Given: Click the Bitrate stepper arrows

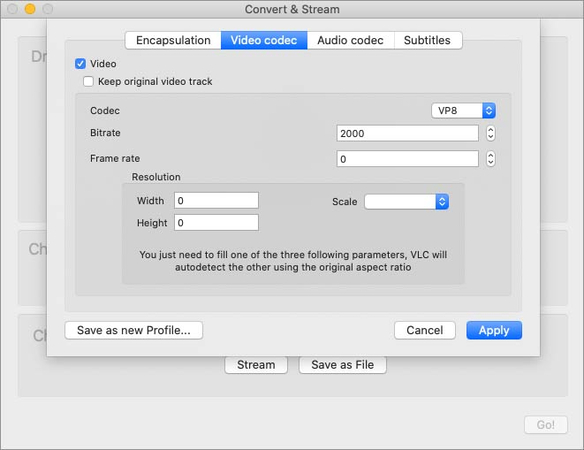Looking at the screenshot, I should click(x=491, y=133).
